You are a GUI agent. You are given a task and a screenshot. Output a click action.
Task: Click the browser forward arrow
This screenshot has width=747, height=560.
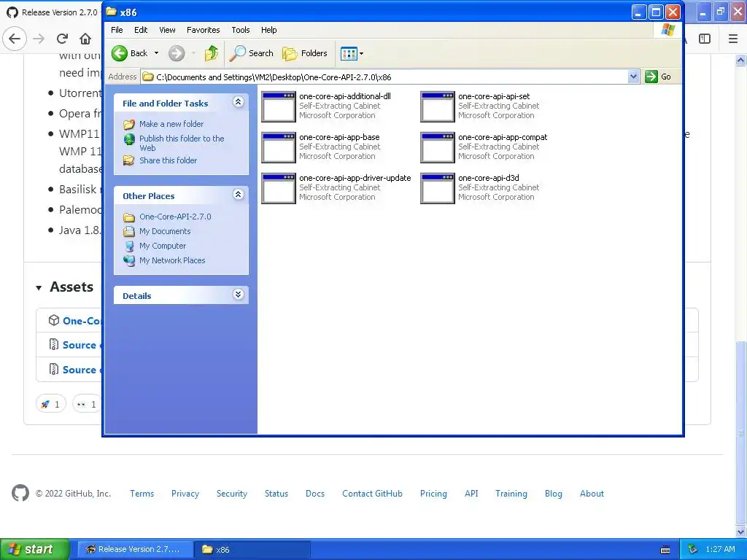click(39, 39)
